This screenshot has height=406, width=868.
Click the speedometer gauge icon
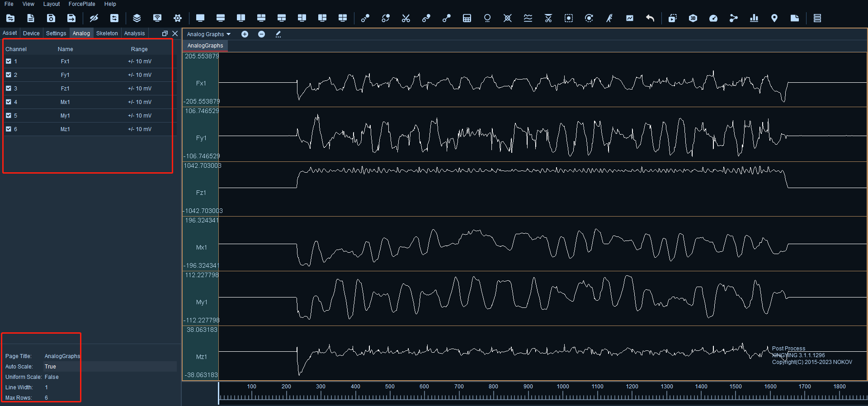pyautogui.click(x=713, y=18)
